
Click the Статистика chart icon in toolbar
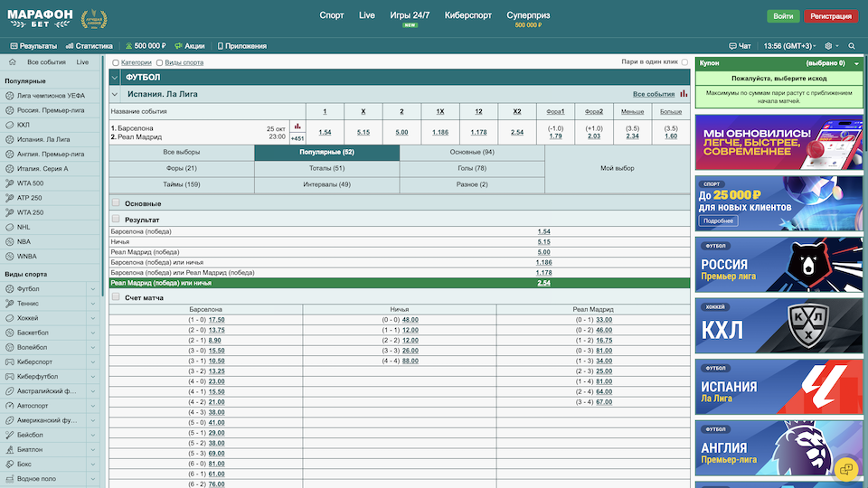pos(70,46)
